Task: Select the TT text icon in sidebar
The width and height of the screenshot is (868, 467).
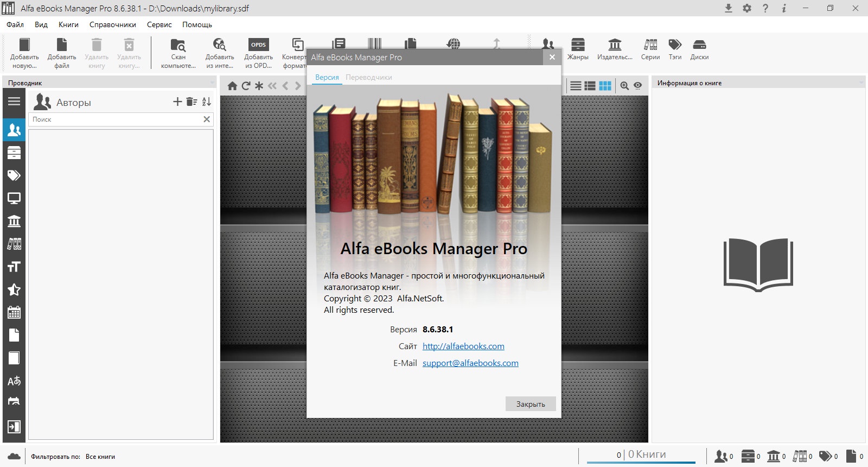Action: 14,267
